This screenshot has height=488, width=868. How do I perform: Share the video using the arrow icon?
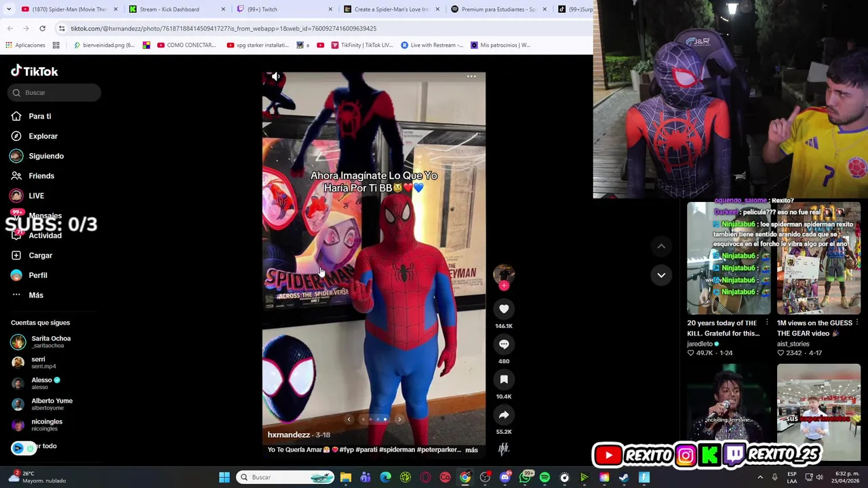[x=504, y=415]
